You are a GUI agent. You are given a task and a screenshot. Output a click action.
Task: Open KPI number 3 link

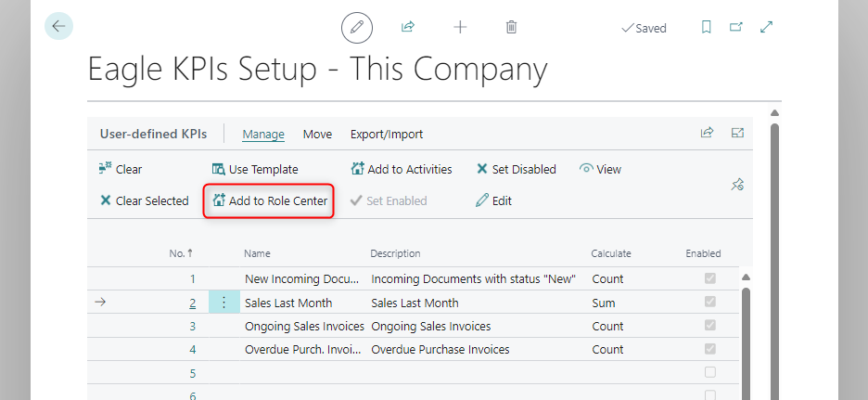pyautogui.click(x=193, y=327)
